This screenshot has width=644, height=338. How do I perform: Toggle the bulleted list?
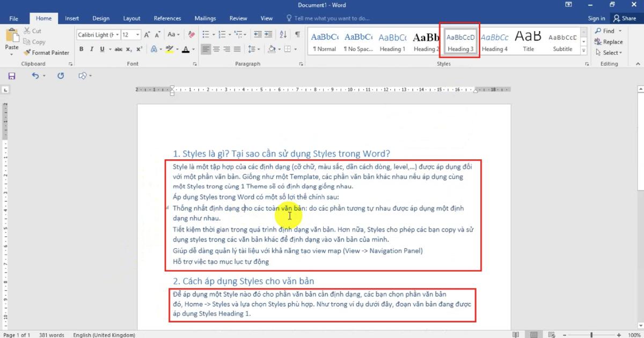click(206, 34)
